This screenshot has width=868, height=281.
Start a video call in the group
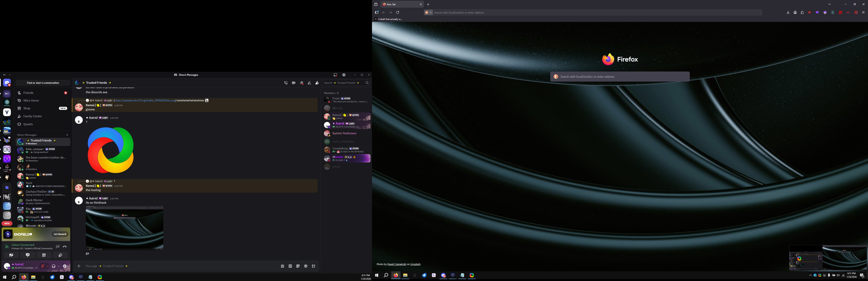click(294, 83)
